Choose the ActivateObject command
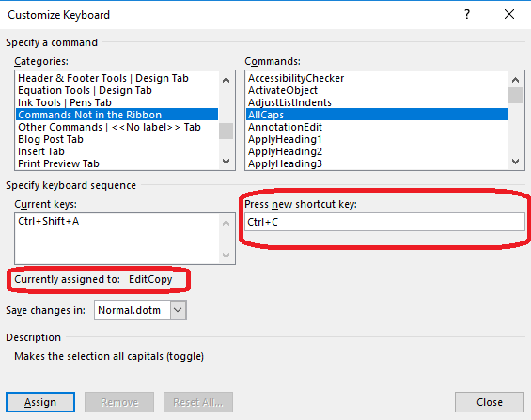Image resolution: width=531 pixels, height=420 pixels. pos(377,90)
